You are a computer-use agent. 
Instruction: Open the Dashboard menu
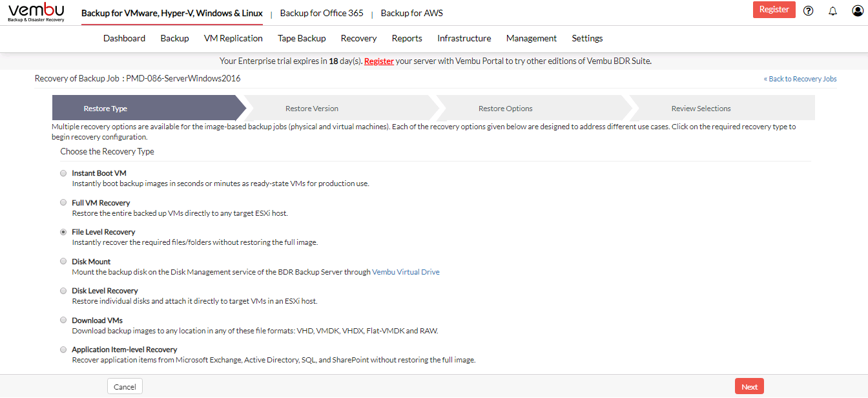[x=124, y=38]
